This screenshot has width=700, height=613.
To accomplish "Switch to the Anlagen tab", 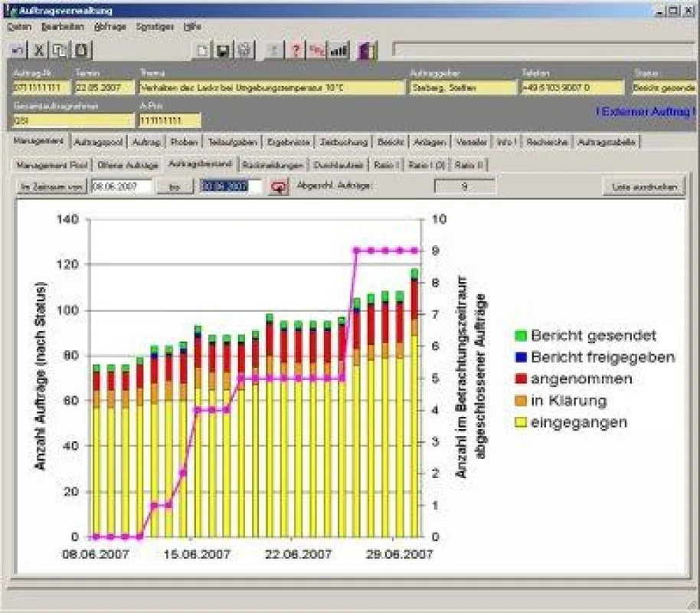I will tap(430, 142).
